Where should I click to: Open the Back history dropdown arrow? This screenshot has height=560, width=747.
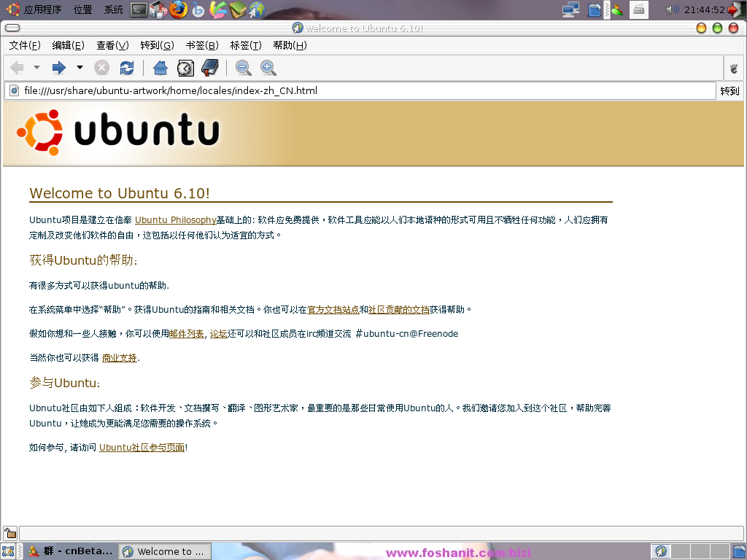pos(36,68)
